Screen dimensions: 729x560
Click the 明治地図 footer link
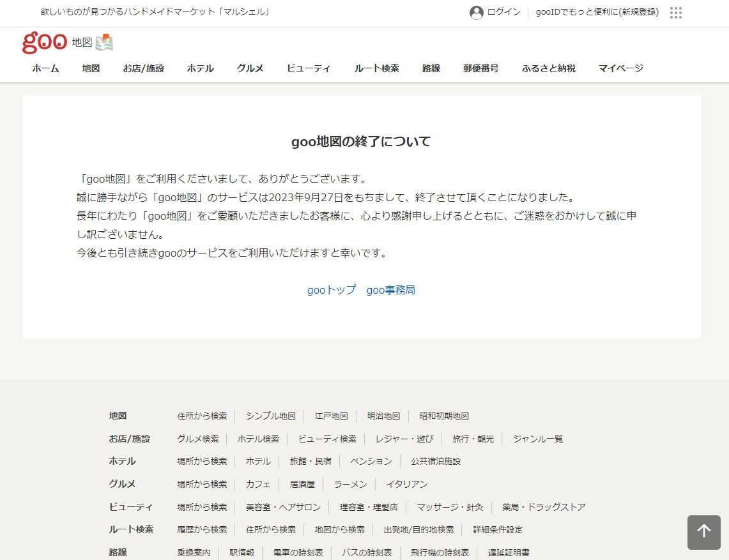[382, 416]
